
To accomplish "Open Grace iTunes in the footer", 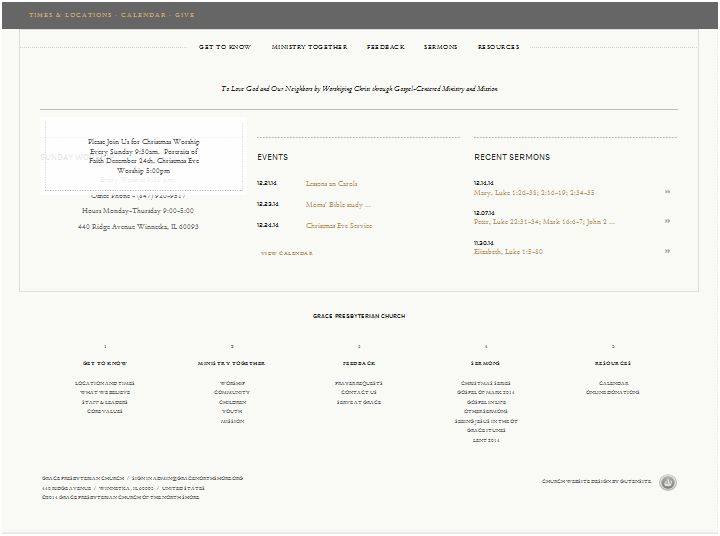I will click(x=486, y=430).
